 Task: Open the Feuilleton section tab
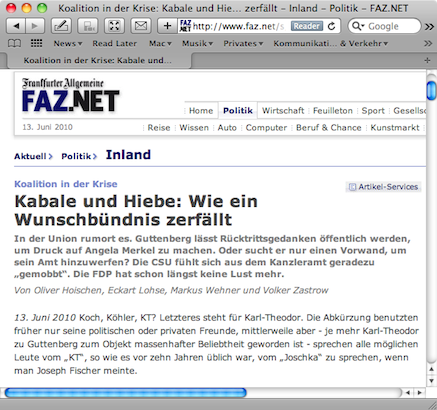click(333, 111)
